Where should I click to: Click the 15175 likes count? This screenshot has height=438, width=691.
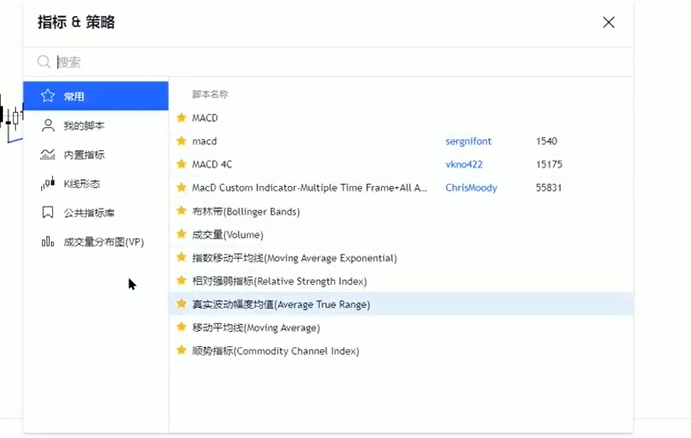(549, 164)
